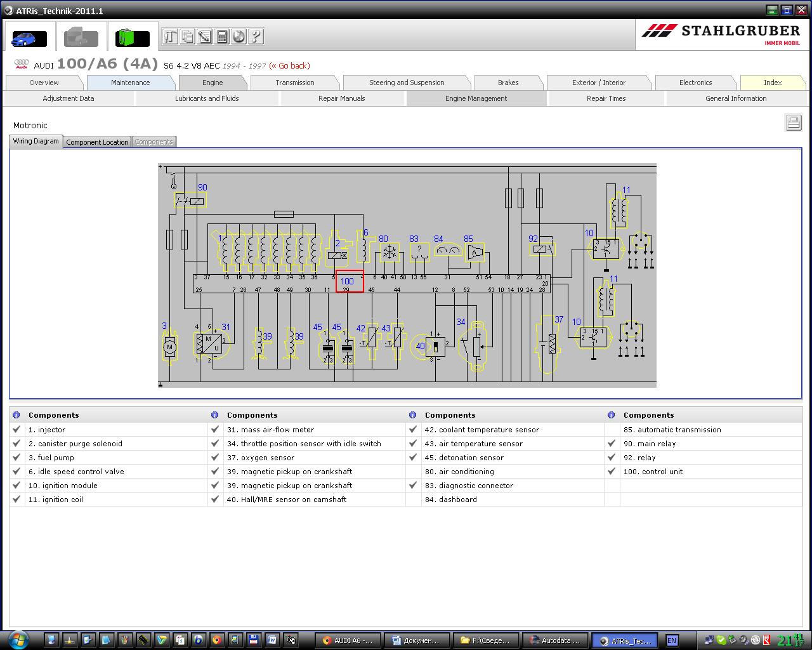The width and height of the screenshot is (812, 650).
Task: Click the red Go back link
Action: click(x=289, y=65)
